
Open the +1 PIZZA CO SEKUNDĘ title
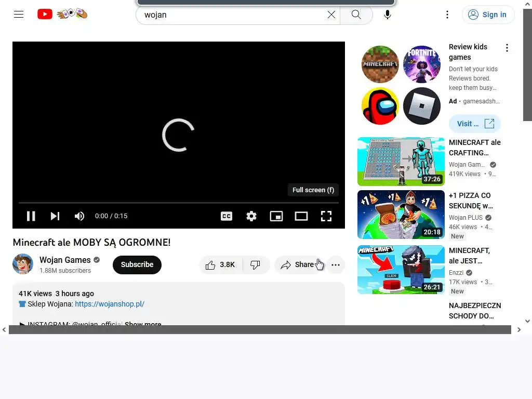(471, 201)
